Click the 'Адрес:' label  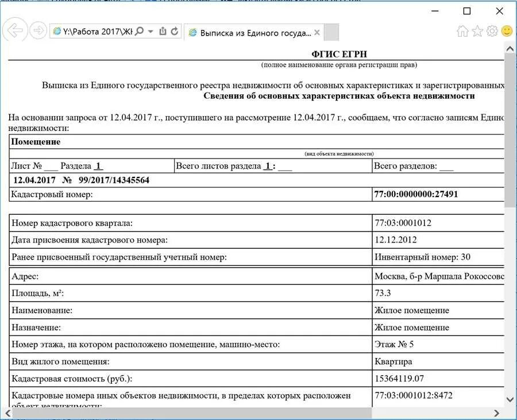tap(25, 276)
